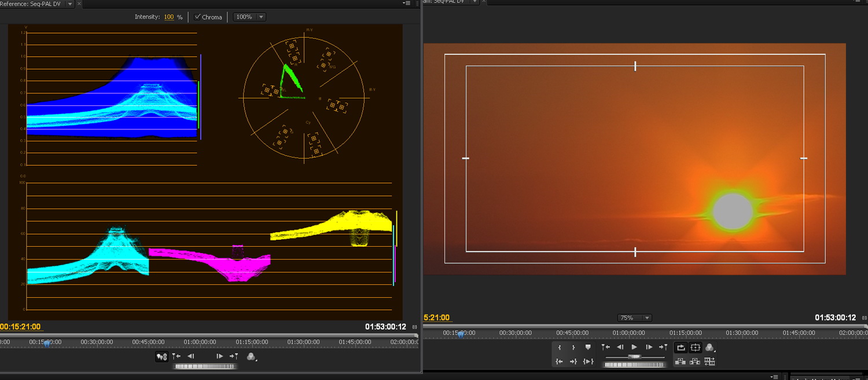
Task: Set In point in Program Monitor
Action: 560,348
